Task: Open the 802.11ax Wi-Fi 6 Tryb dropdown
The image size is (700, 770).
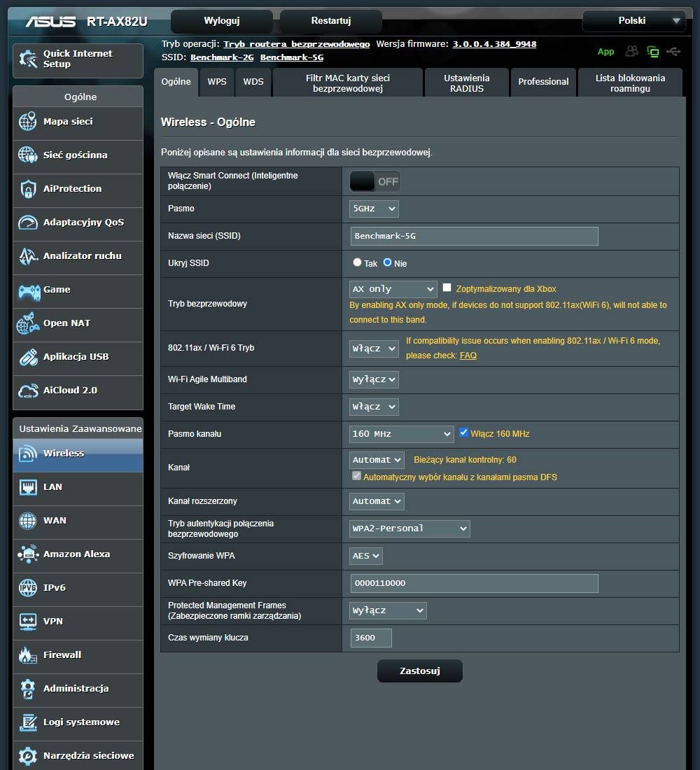Action: [374, 349]
